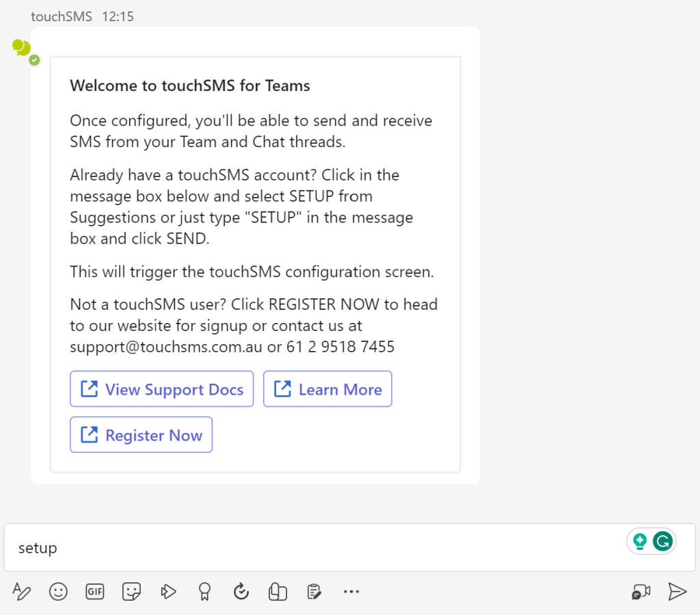Toggle the Grammarly lightbulb suggestions
Image resolution: width=700 pixels, height=615 pixels.
pyautogui.click(x=641, y=540)
